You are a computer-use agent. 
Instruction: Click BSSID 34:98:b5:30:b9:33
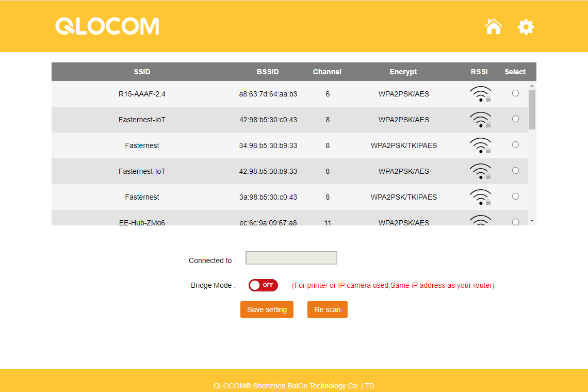268,145
